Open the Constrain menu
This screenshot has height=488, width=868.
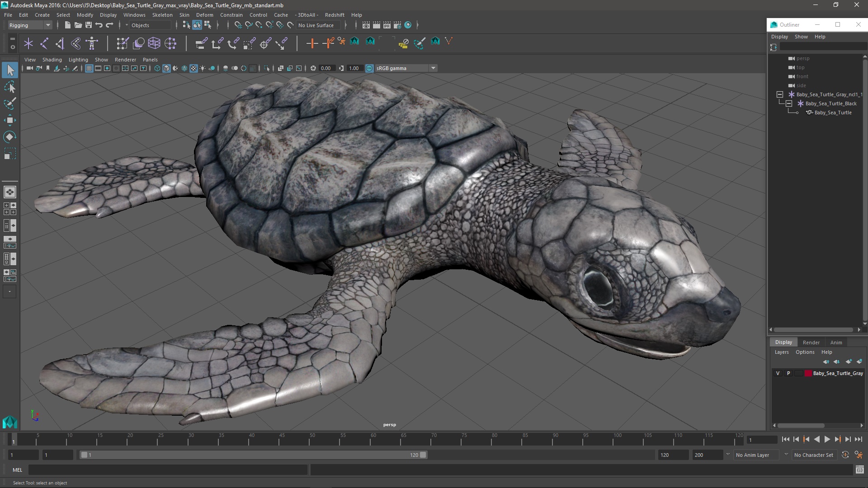pos(231,15)
